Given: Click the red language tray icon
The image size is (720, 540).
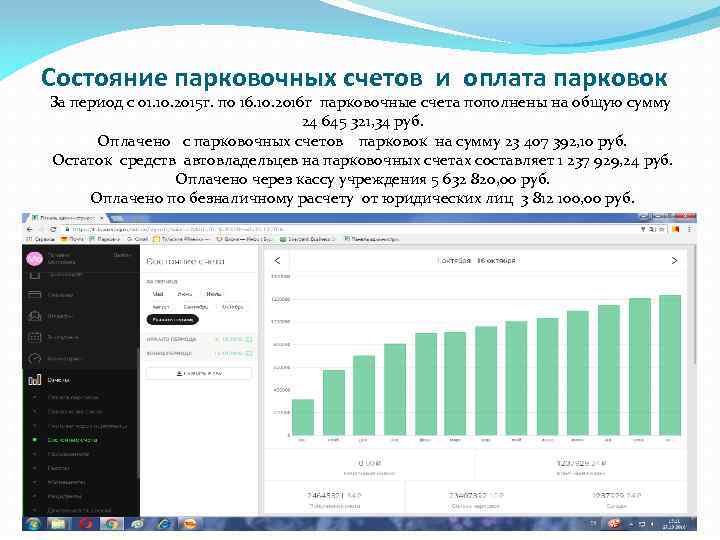Looking at the screenshot, I should [x=614, y=523].
